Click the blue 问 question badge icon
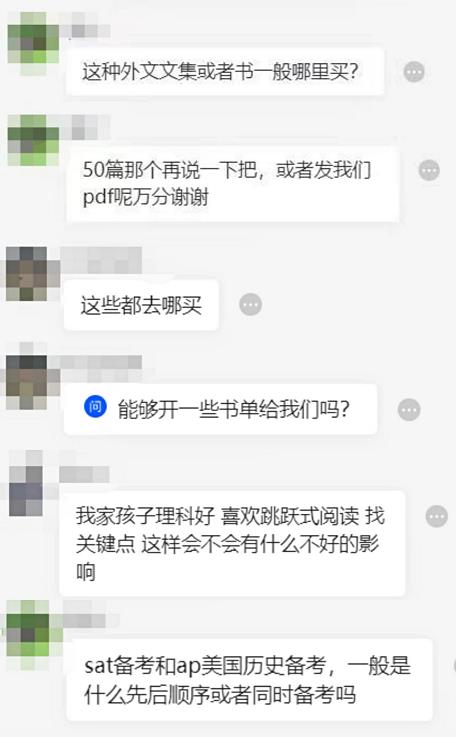Screen dimensions: 456x737 [95, 407]
